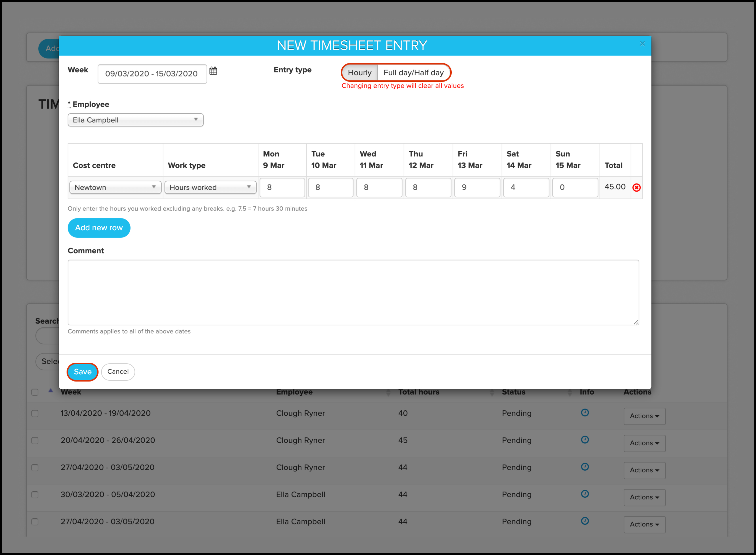Check the select-all header checkbox
Screen dimensions: 756x555
pos(35,392)
